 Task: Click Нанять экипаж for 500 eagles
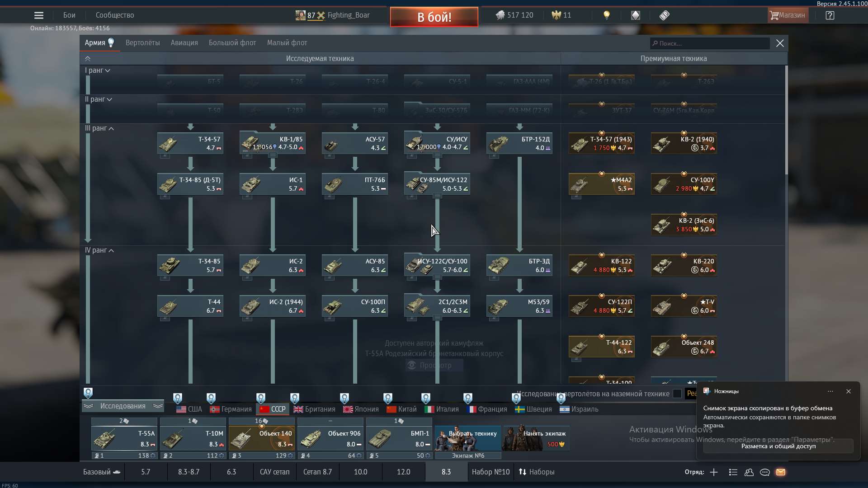coord(537,438)
